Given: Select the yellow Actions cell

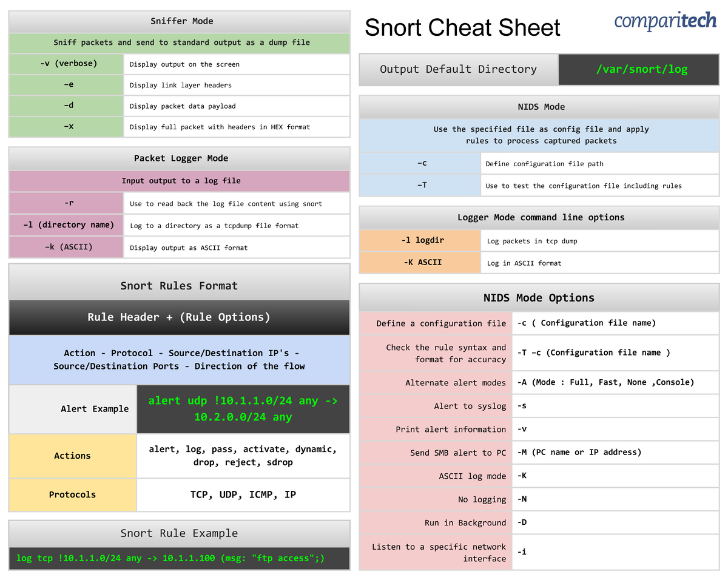Looking at the screenshot, I should (72, 456).
